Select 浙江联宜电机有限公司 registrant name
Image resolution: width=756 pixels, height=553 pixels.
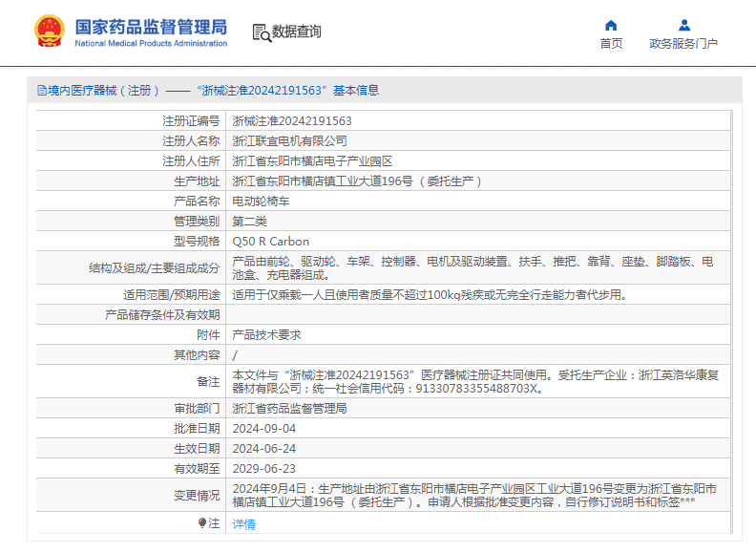click(x=290, y=141)
